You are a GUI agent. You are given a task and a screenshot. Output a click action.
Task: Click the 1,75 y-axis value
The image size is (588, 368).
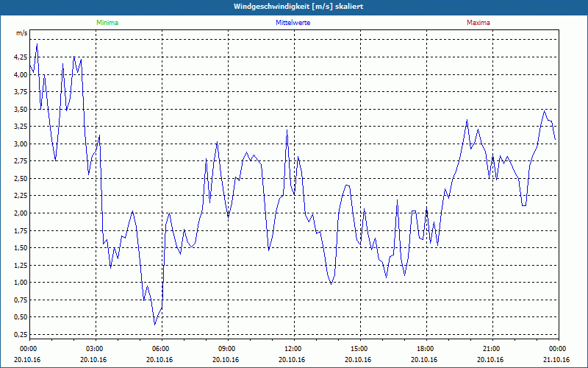(21, 230)
